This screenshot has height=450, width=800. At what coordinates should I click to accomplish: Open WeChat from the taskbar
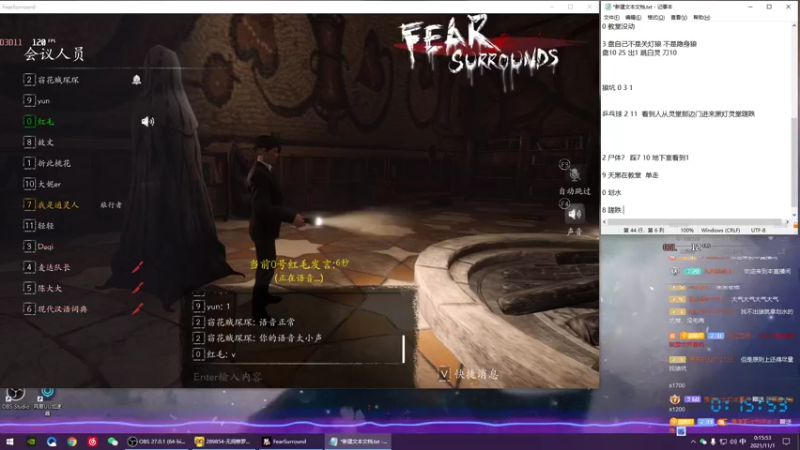[x=113, y=441]
